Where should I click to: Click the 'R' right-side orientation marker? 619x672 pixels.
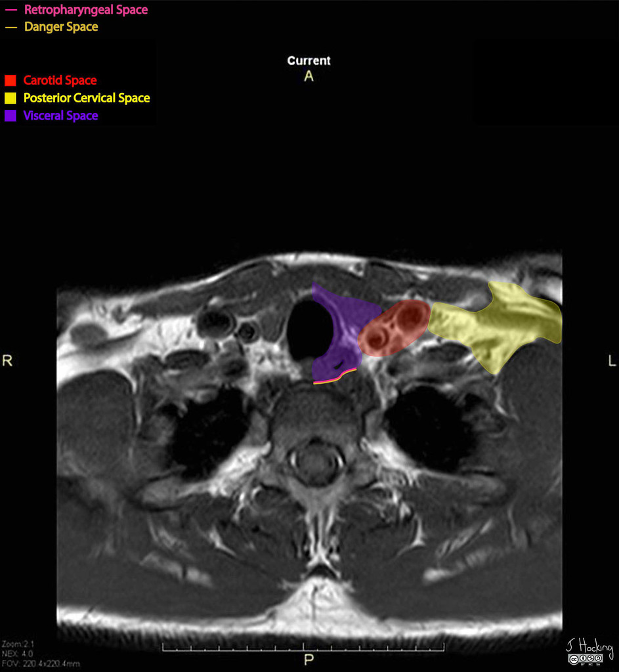[7, 360]
